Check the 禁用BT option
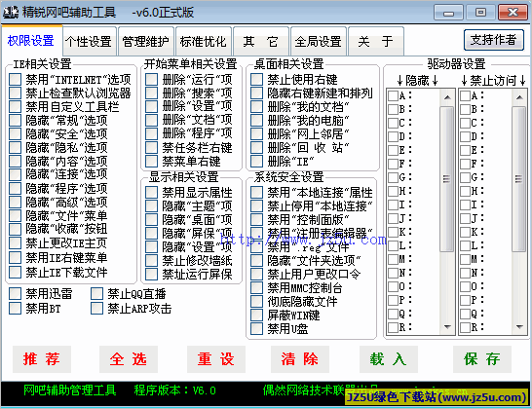The image size is (532, 409). coord(15,309)
